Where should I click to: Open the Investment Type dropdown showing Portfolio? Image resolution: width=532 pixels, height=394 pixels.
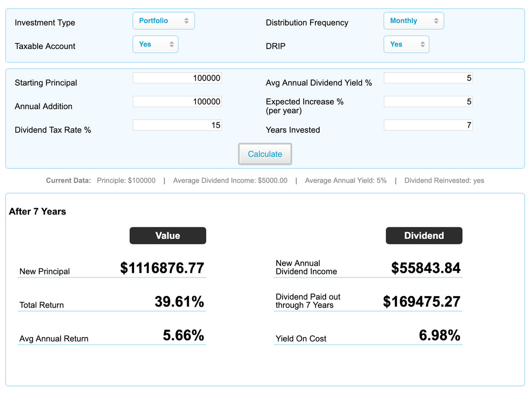(163, 21)
